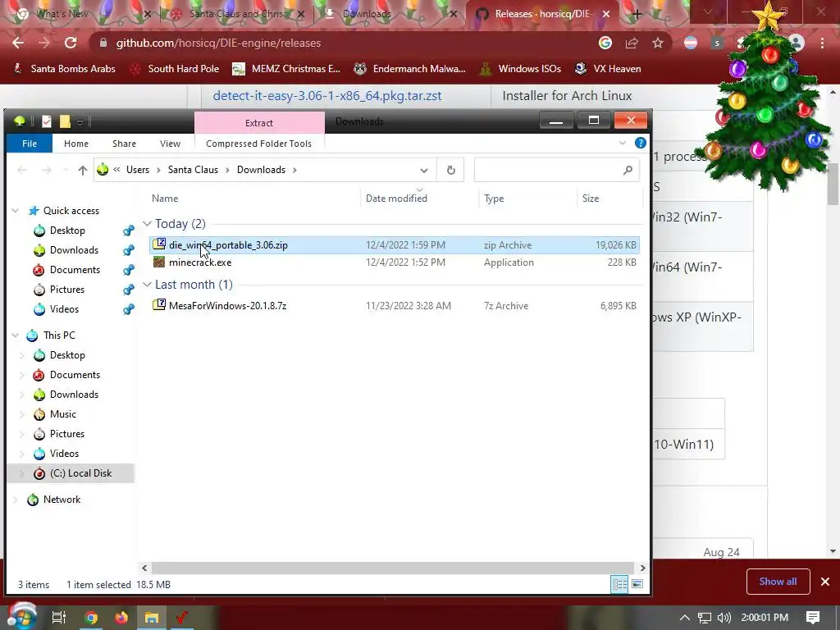Bookmark this page with the star icon
840x630 pixels.
(658, 43)
